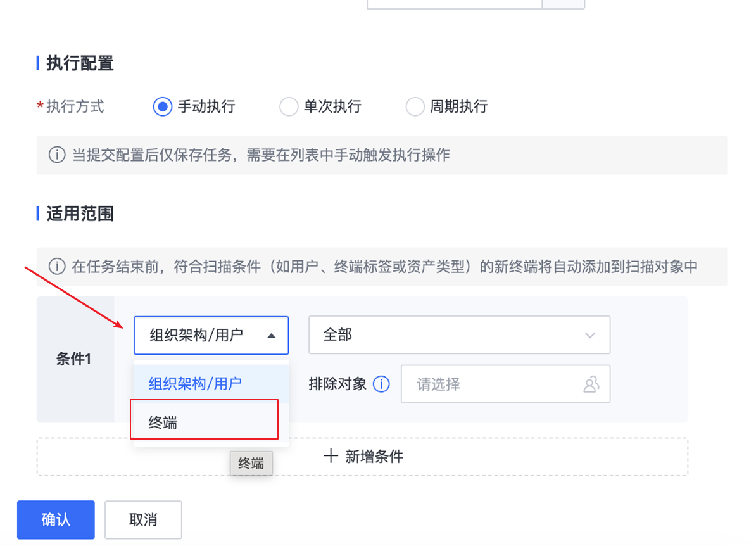756x546 pixels.
Task: Add a condition via 新增条件 text
Action: [x=374, y=456]
